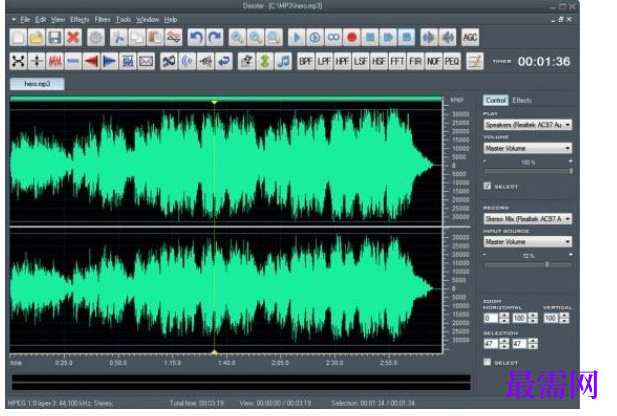The image size is (617, 416).
Task: Click the blue music note icon
Action: pyautogui.click(x=283, y=61)
